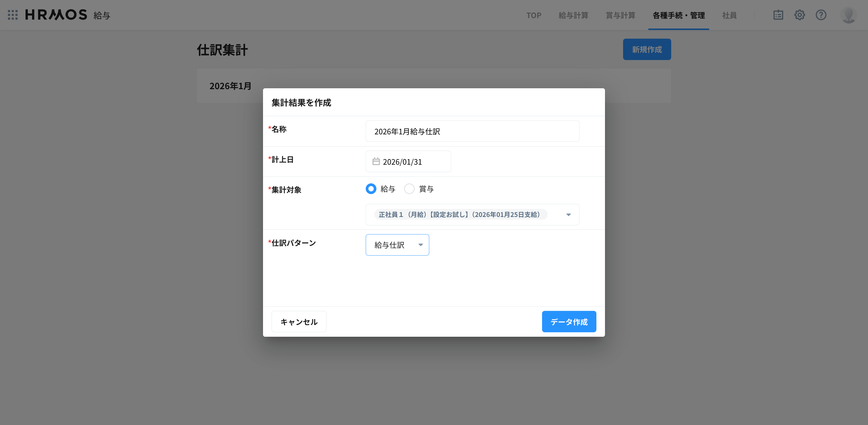Open the app grid launcher icon
This screenshot has height=425, width=868.
(x=13, y=15)
